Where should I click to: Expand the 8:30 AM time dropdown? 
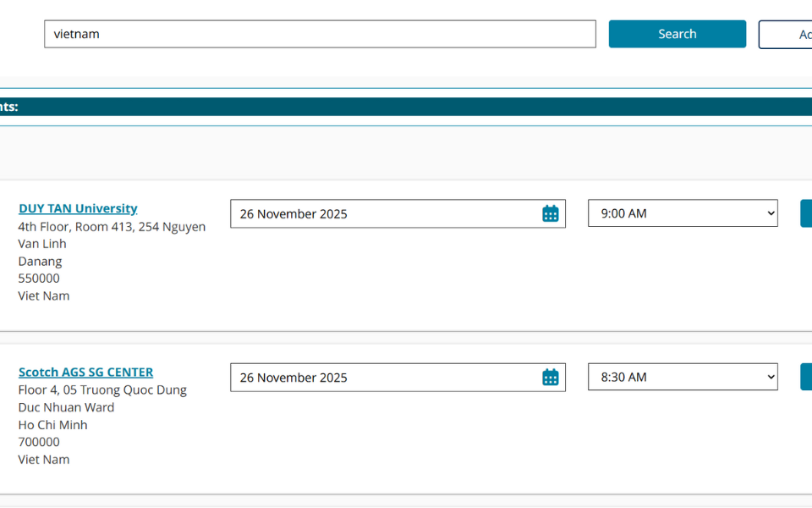click(x=683, y=377)
